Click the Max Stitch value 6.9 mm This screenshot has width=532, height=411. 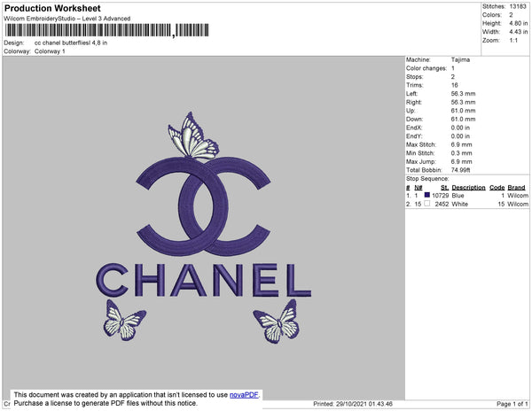coord(461,144)
